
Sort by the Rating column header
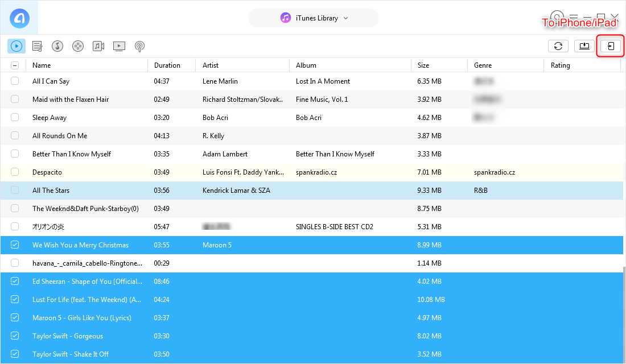point(583,65)
